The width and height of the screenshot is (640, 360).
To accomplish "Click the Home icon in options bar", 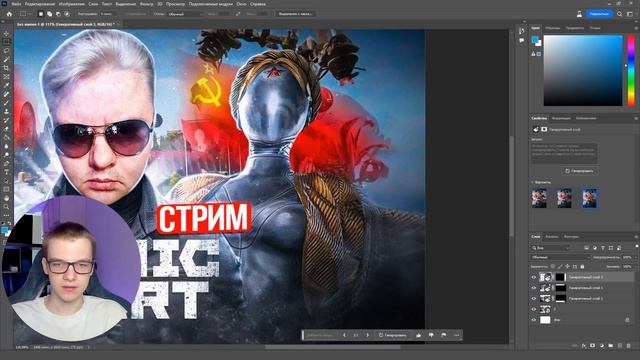I will [9, 14].
